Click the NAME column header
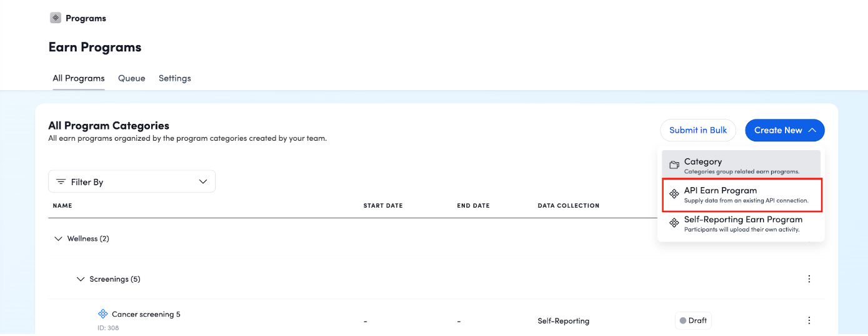Screen dimensions: 868x336 (x=62, y=206)
